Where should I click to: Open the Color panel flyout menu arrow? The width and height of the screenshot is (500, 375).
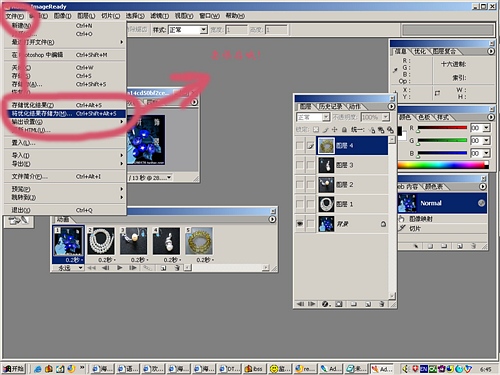coord(491,117)
